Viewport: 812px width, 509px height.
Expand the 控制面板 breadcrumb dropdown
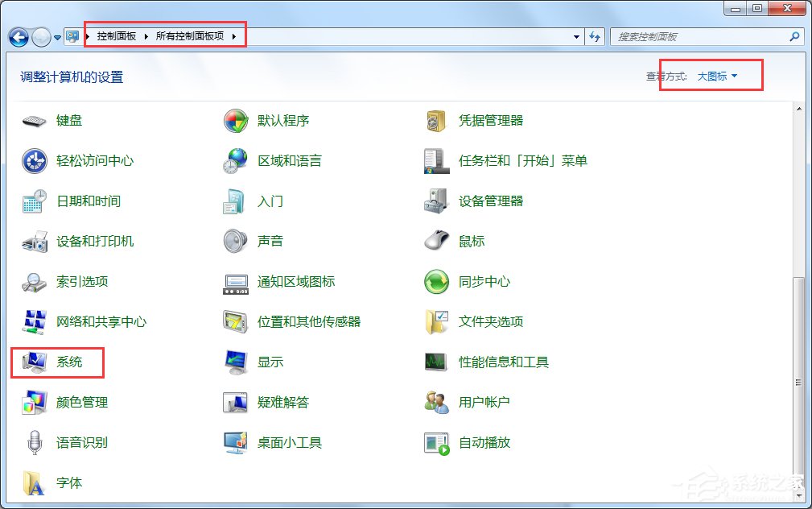pyautogui.click(x=146, y=35)
